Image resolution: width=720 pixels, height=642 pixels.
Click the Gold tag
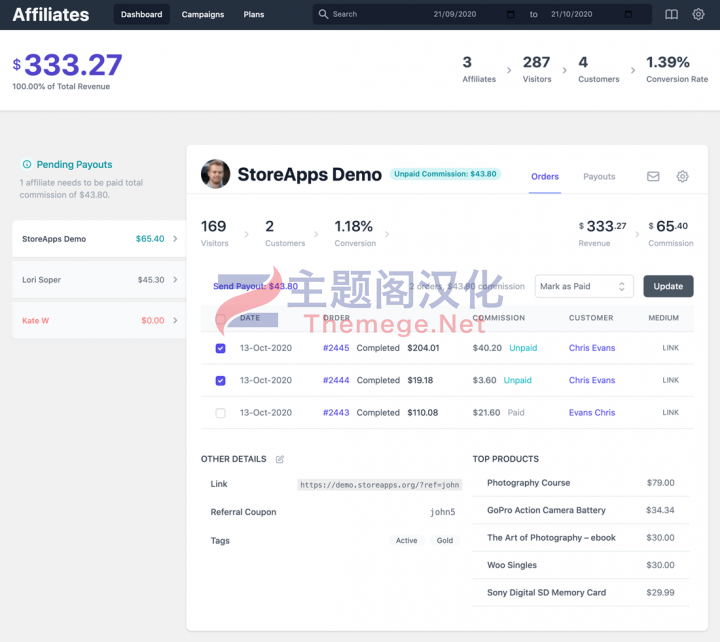click(444, 541)
